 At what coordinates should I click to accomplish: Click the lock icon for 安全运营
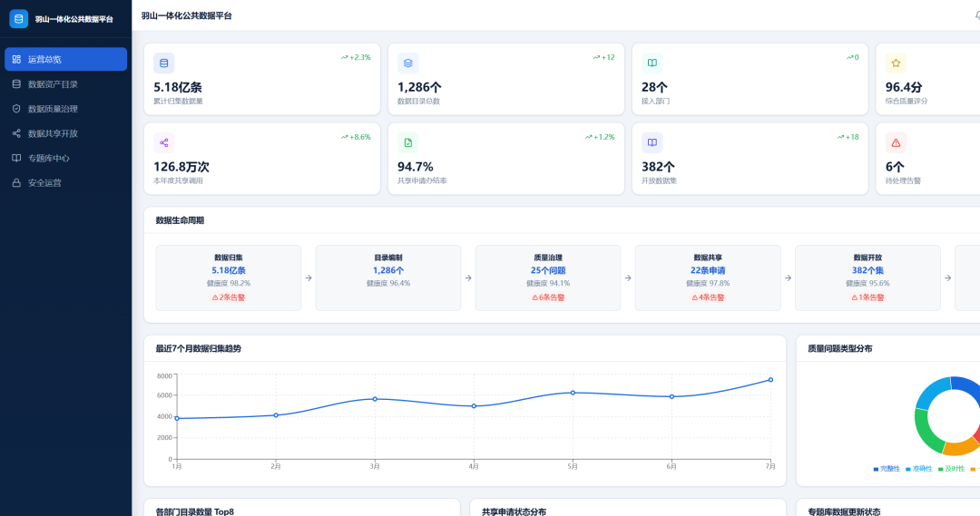coord(17,182)
